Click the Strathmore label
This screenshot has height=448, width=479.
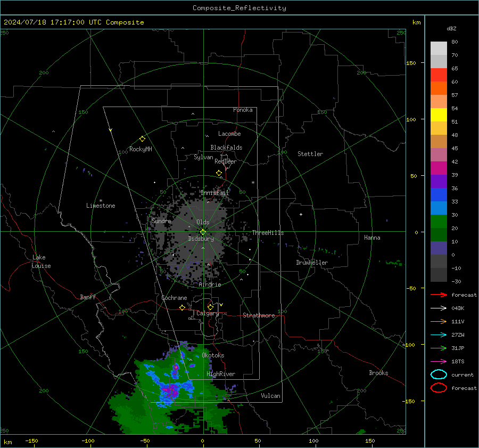tap(259, 315)
